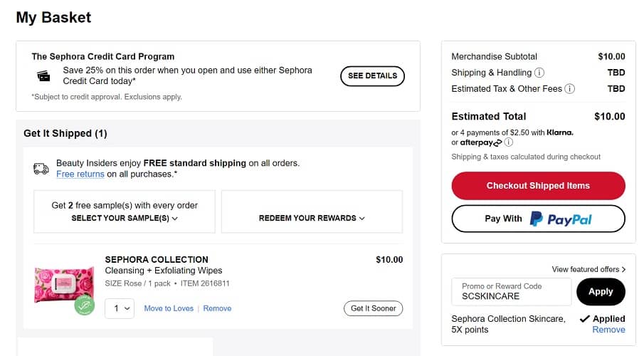The image size is (644, 356).
Task: Focus the Promo or Reward Code field
Action: point(511,292)
